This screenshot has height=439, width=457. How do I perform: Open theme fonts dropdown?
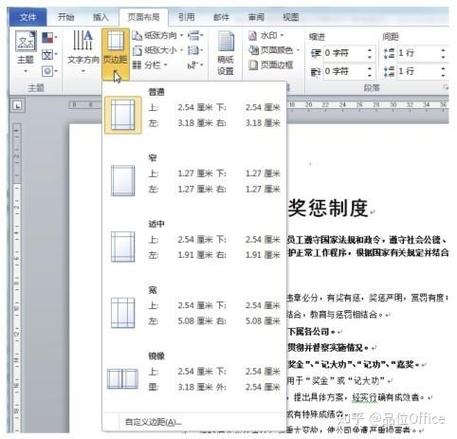click(x=49, y=54)
